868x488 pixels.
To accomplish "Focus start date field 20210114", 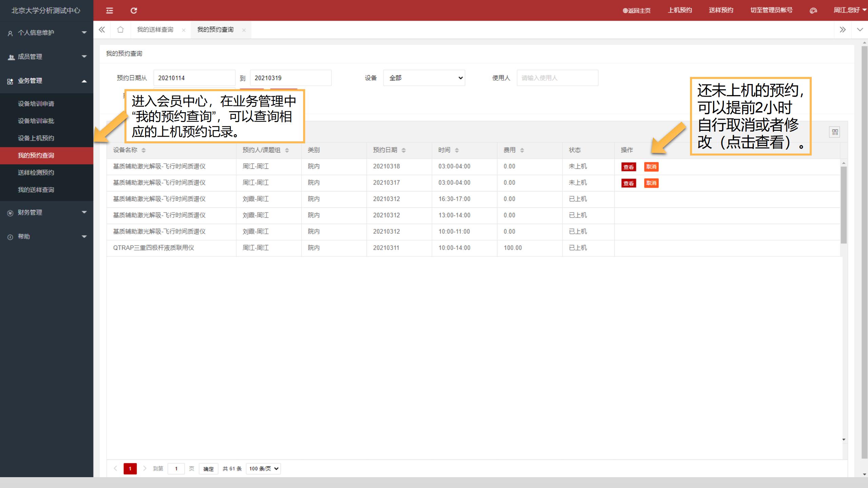I will [194, 78].
